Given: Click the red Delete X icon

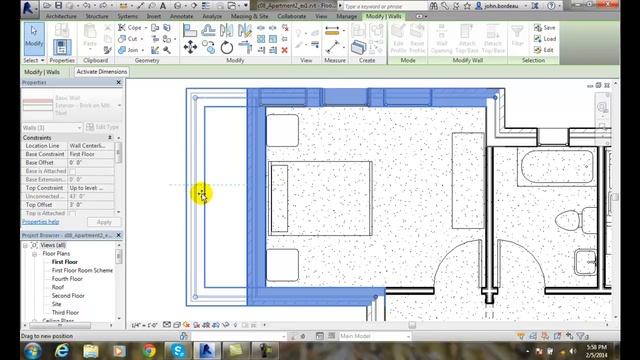Looking at the screenshot, I should (284, 50).
